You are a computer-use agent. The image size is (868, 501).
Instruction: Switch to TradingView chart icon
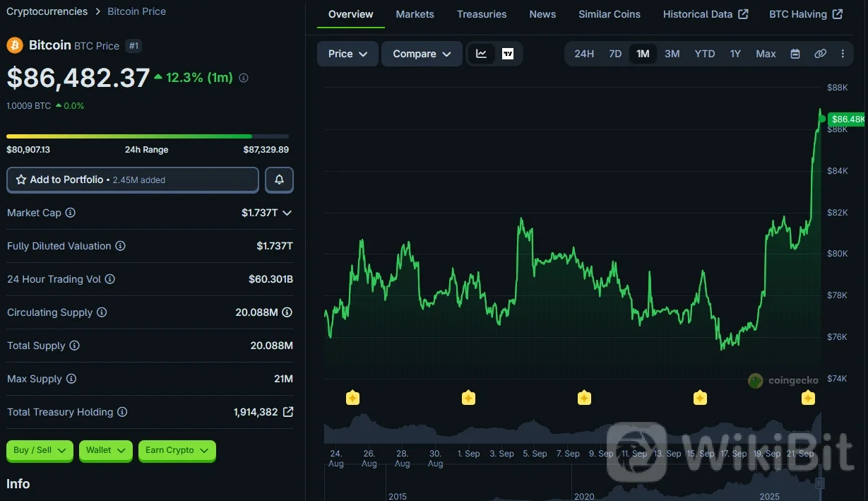coord(508,54)
